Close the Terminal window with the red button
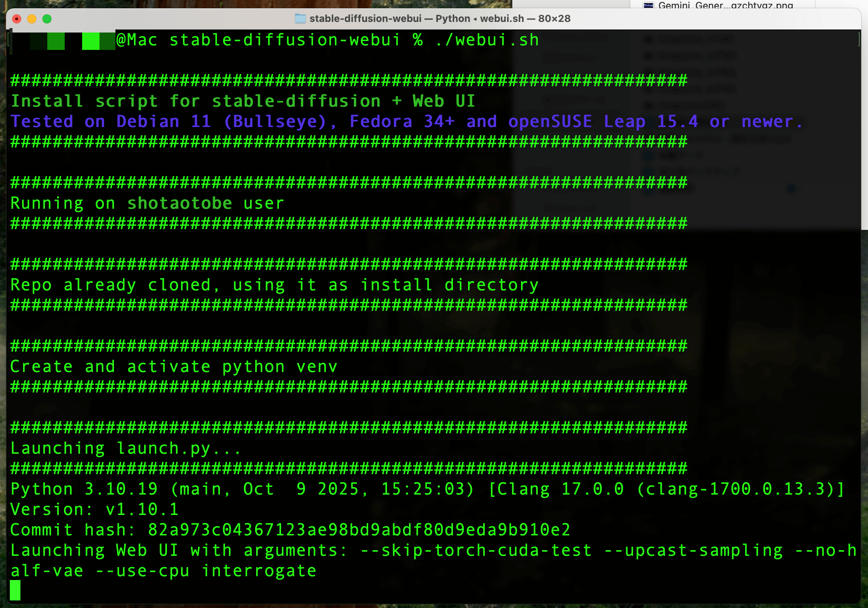The image size is (868, 608). [17, 19]
